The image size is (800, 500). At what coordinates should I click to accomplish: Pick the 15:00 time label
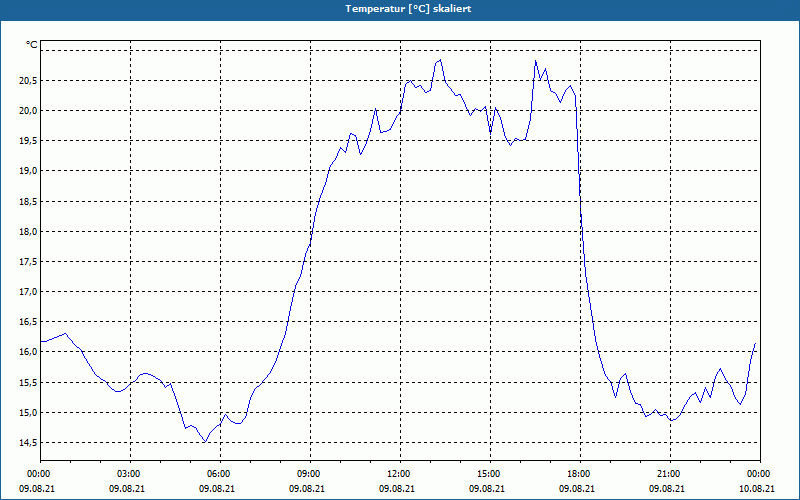coord(488,474)
